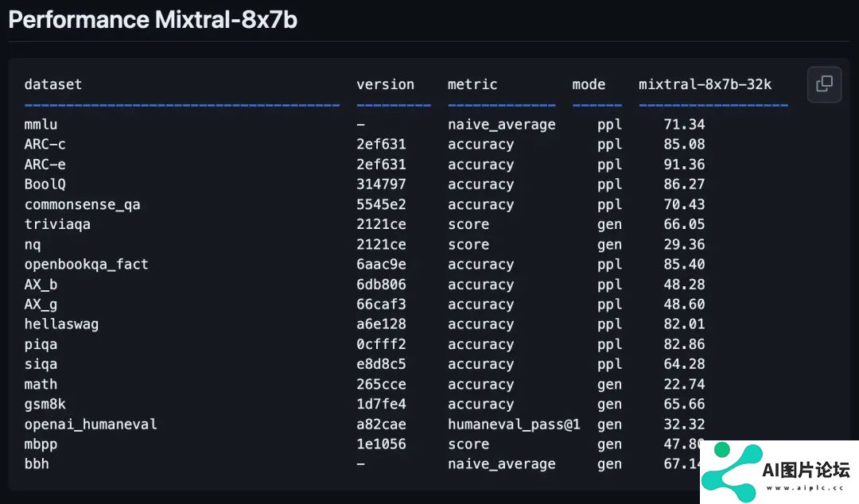
Task: Select the triviaqa row label
Action: (57, 224)
